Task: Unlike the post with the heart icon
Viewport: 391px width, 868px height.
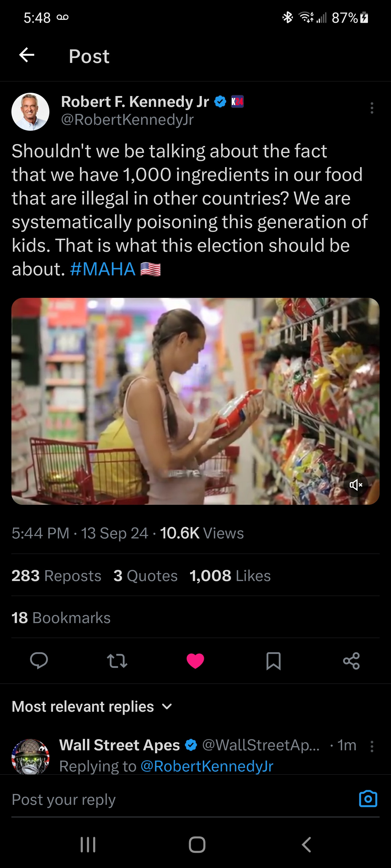Action: tap(195, 660)
